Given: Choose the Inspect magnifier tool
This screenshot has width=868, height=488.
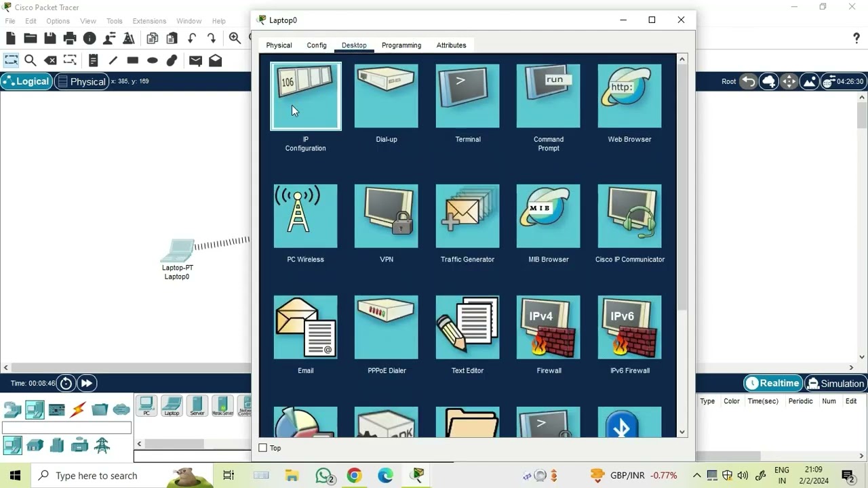Looking at the screenshot, I should click(30, 60).
